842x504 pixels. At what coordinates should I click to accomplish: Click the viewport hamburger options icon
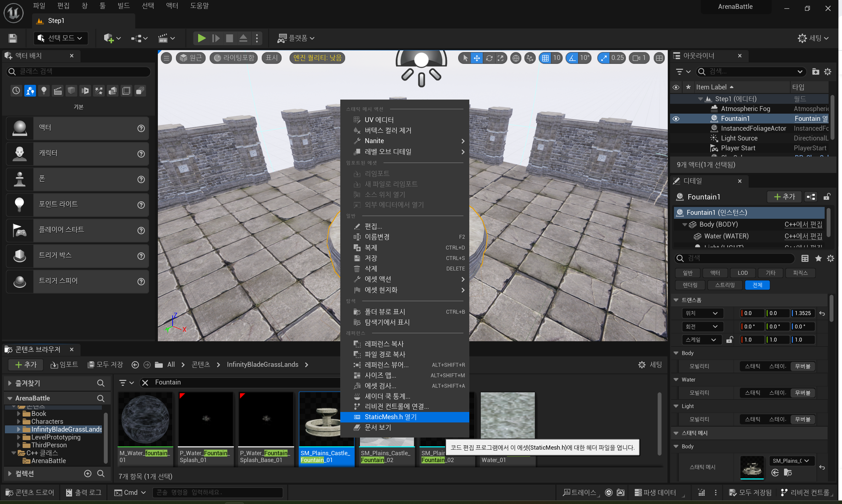pos(166,58)
